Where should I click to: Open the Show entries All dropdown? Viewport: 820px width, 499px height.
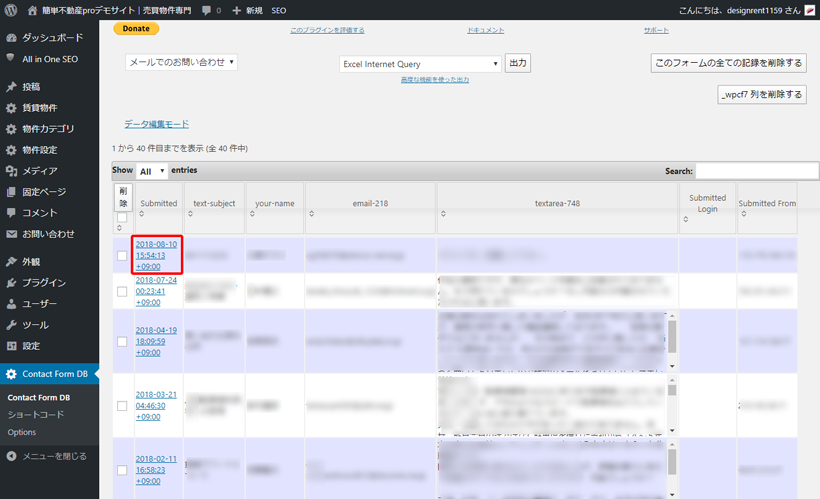point(152,171)
